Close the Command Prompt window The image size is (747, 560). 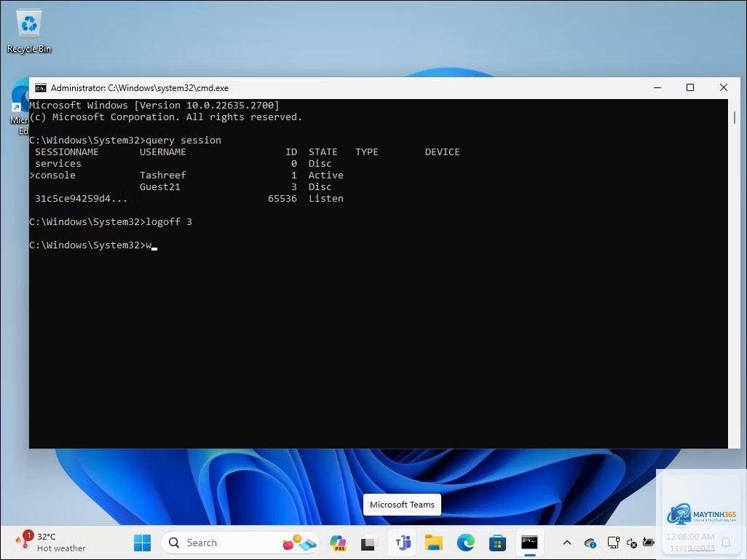(723, 87)
